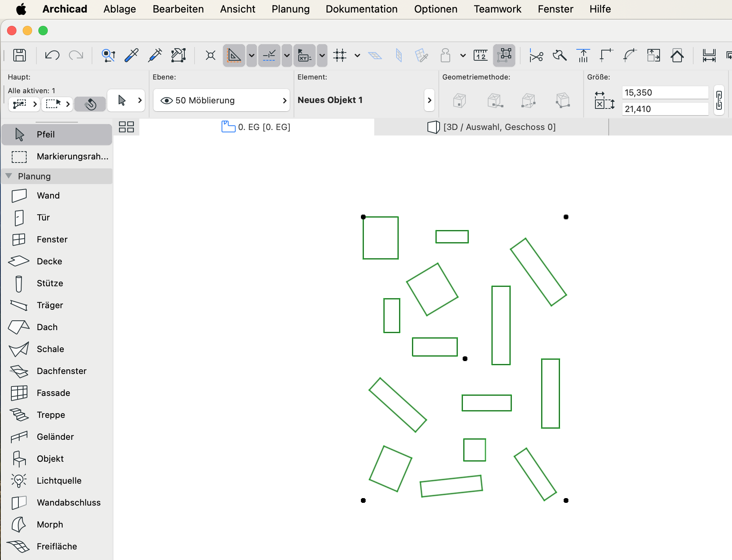
Task: Open the arrow selection mode flyout
Action: tap(126, 100)
